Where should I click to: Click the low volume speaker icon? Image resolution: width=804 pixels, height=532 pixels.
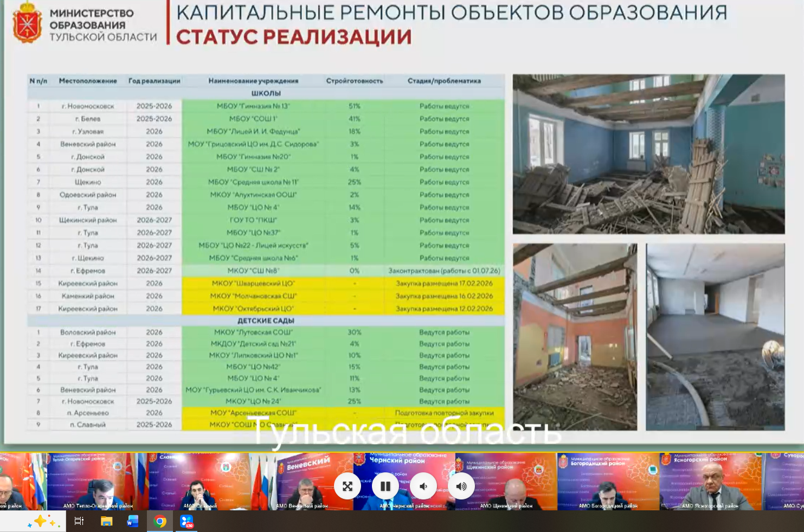point(423,486)
